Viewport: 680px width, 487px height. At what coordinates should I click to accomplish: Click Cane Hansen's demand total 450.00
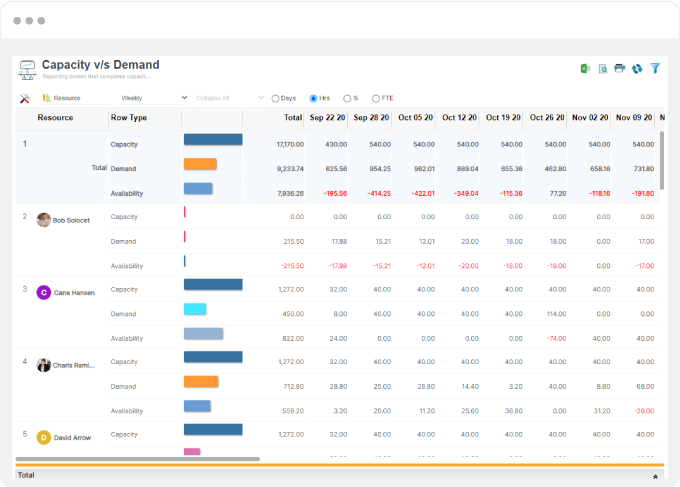point(293,314)
